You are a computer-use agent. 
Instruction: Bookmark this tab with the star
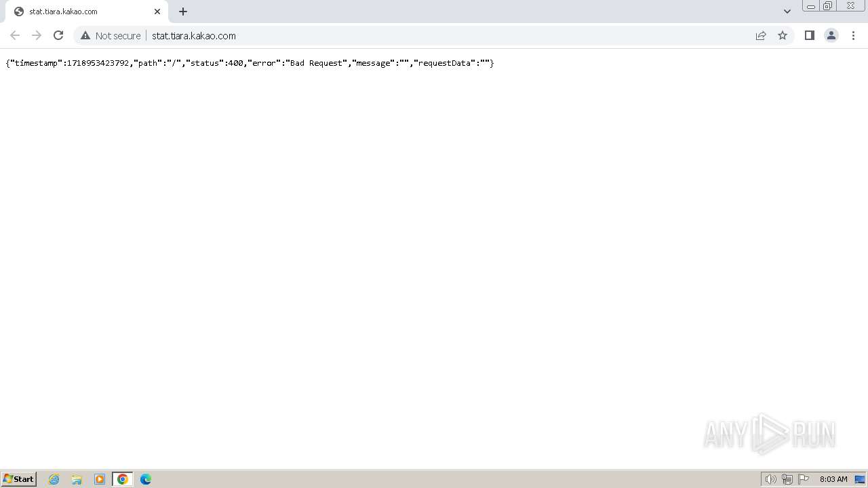pos(783,35)
